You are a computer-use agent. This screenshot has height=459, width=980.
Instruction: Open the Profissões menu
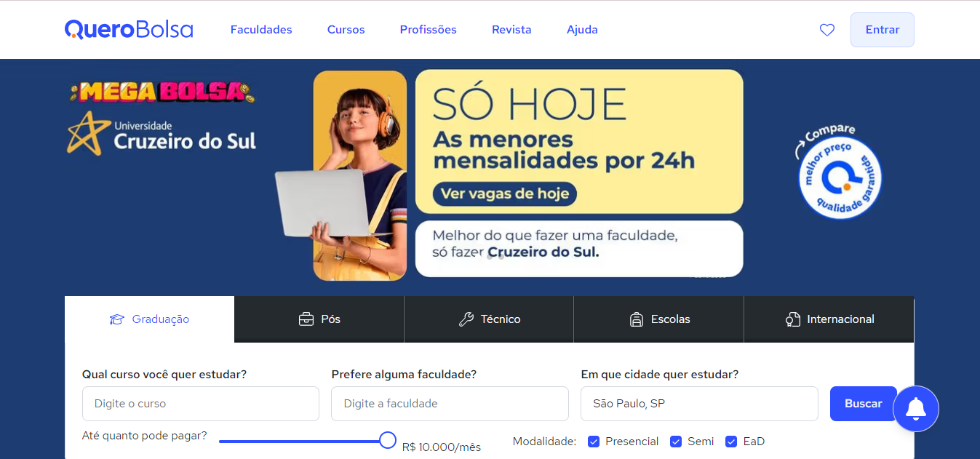pos(429,30)
